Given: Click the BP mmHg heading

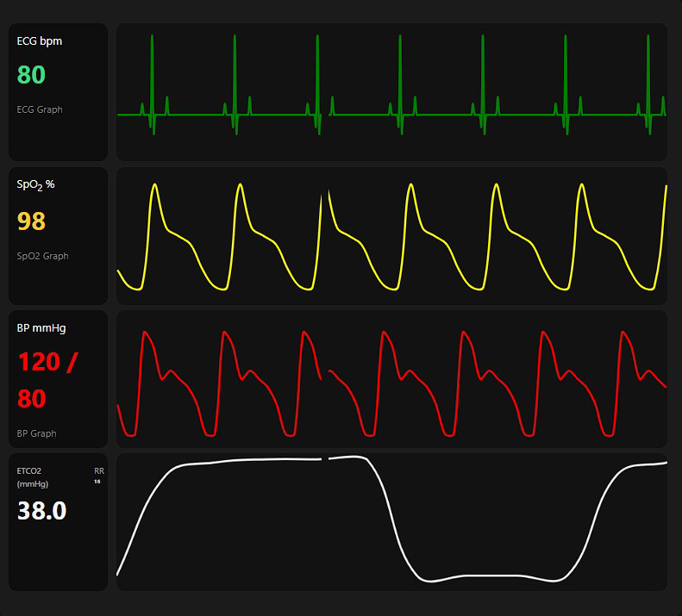Looking at the screenshot, I should [41, 327].
